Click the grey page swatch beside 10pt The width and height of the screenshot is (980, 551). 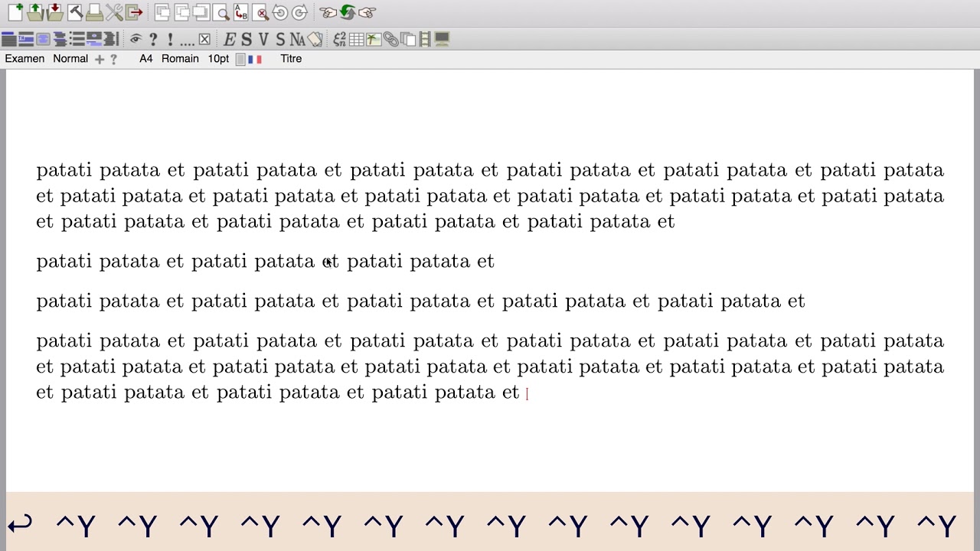[240, 59]
